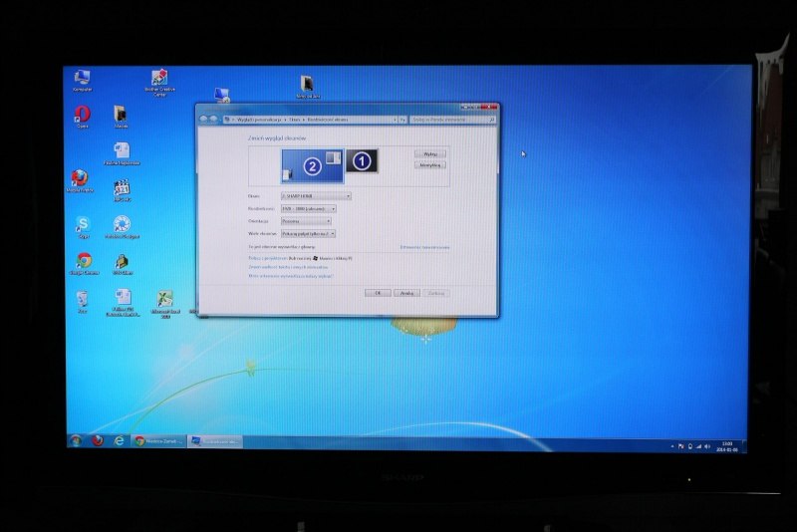
Task: Select monitor 2 in display layout
Action: coord(312,165)
